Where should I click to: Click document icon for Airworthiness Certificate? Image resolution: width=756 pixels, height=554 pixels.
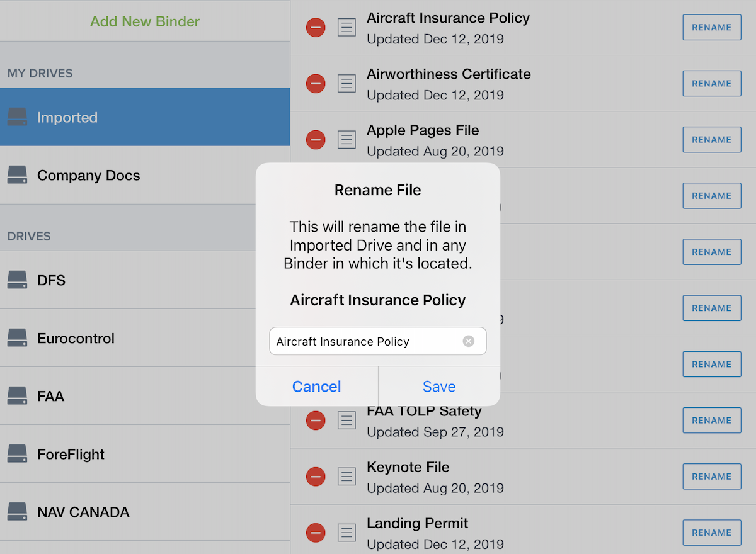tap(346, 84)
